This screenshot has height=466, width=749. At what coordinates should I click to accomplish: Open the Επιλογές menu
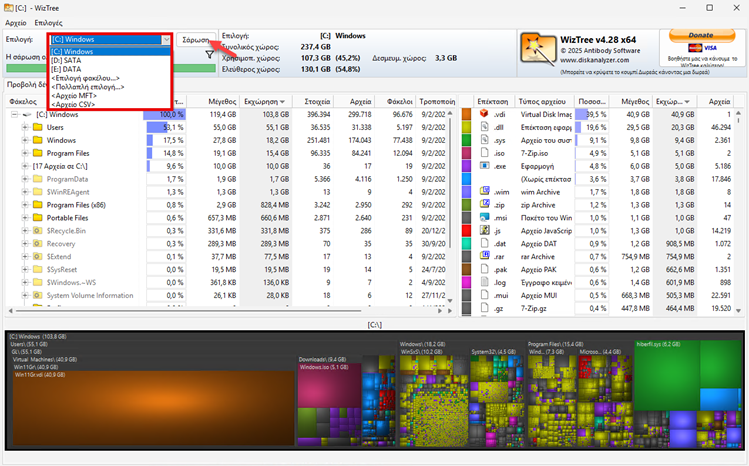point(48,21)
